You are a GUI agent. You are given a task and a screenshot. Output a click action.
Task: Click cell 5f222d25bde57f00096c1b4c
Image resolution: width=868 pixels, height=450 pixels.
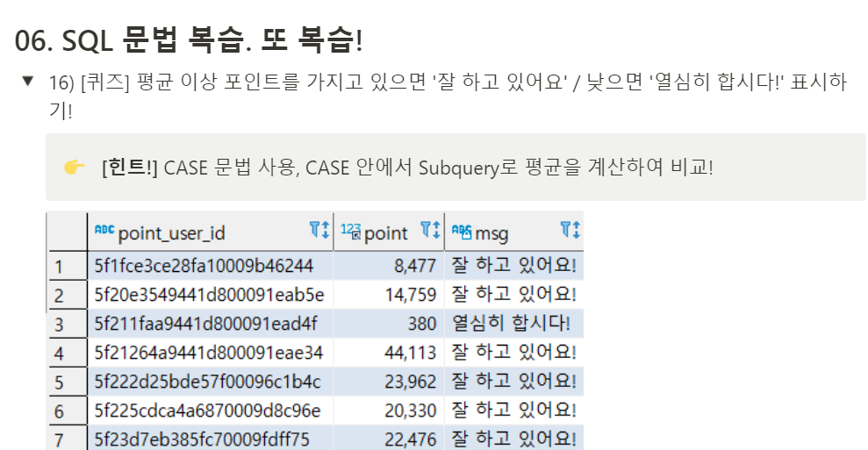pyautogui.click(x=211, y=381)
